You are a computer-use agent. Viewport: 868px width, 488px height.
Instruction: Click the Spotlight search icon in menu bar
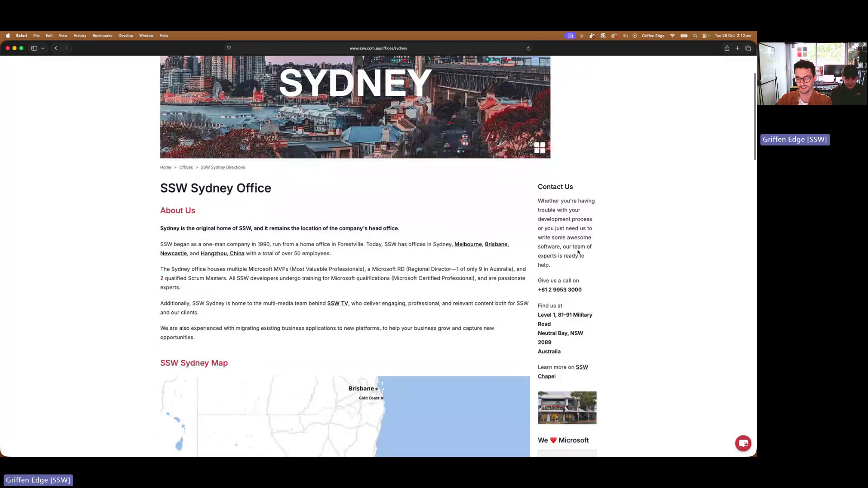tap(695, 36)
